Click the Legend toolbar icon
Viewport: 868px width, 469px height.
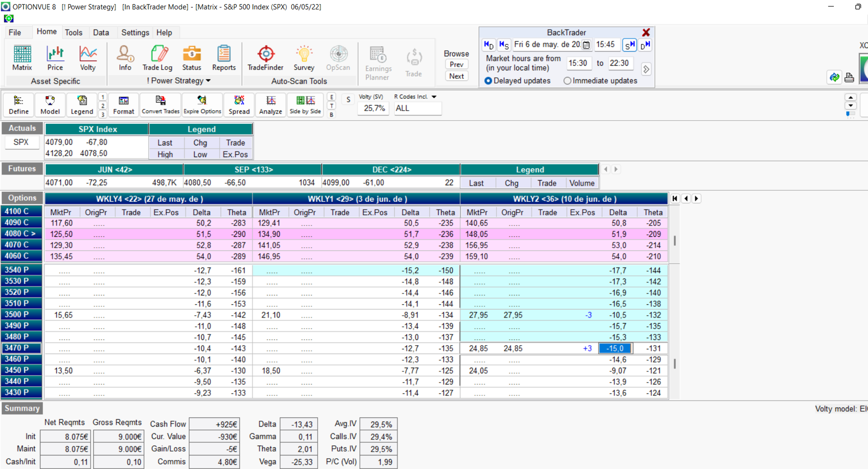coord(82,105)
